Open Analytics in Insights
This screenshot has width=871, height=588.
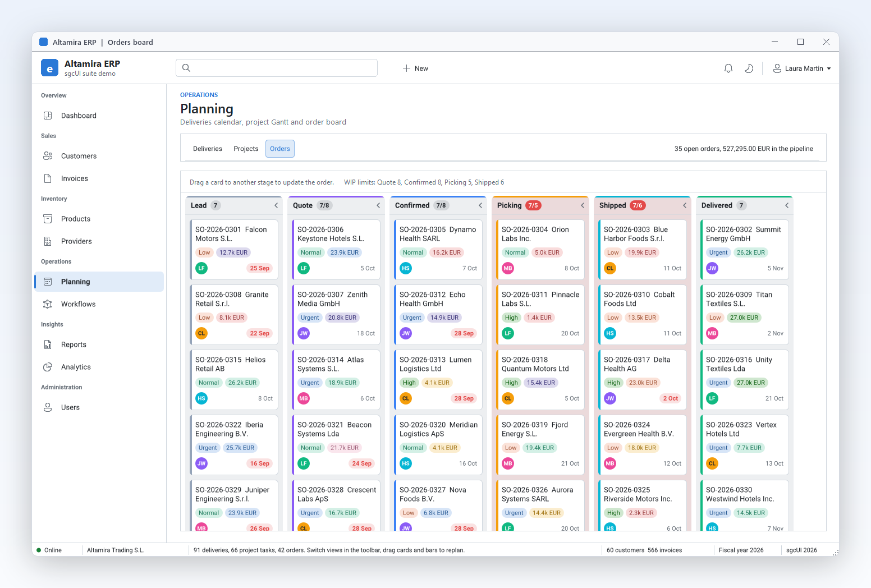pos(99,367)
